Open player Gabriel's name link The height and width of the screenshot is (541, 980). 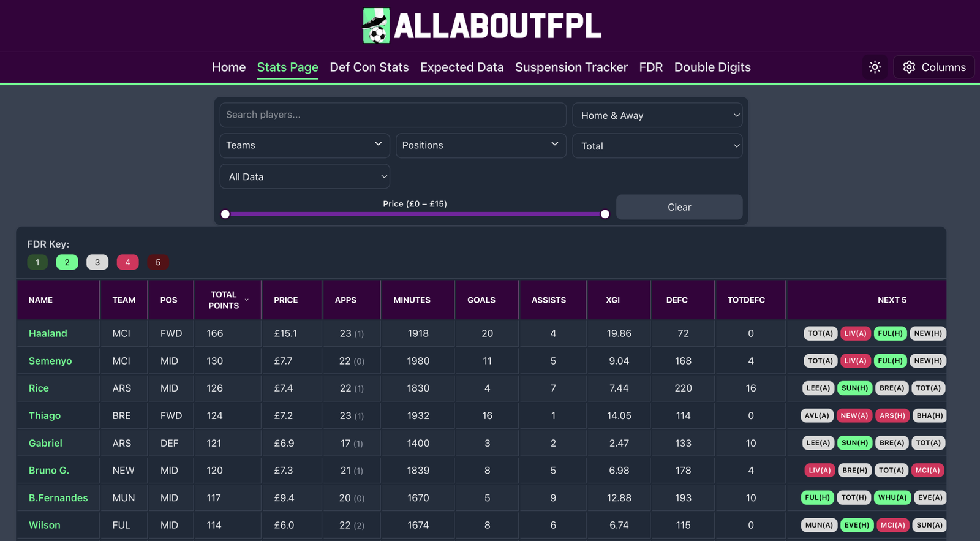[45, 443]
